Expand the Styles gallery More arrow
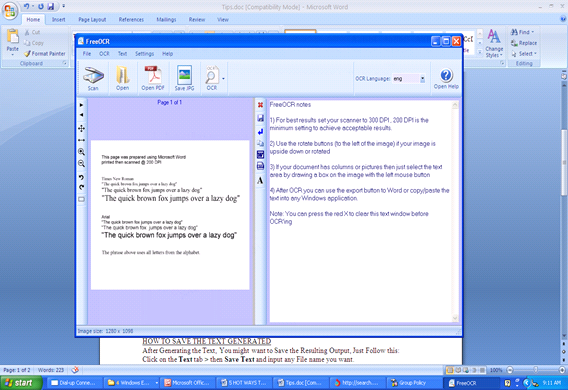 480,53
